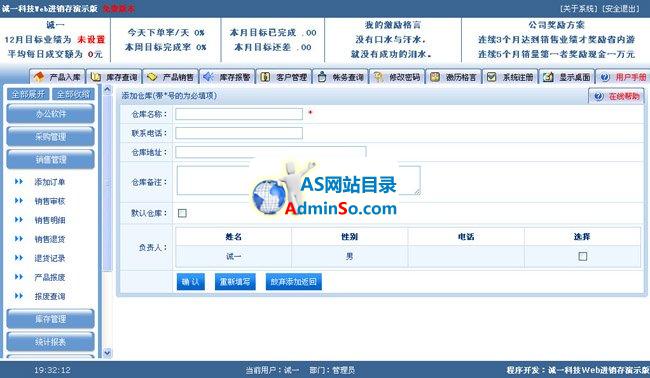The height and width of the screenshot is (378, 650).
Task: Click the arrow icon beside 添加订单
Action: [19, 182]
